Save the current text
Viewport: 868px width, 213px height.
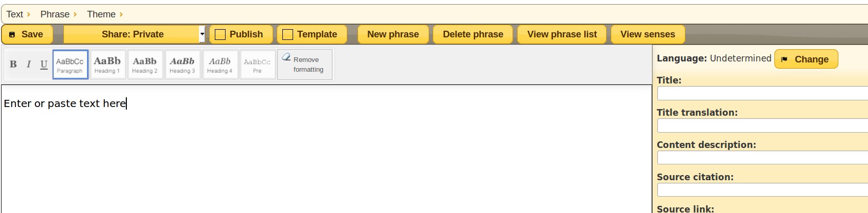[27, 34]
